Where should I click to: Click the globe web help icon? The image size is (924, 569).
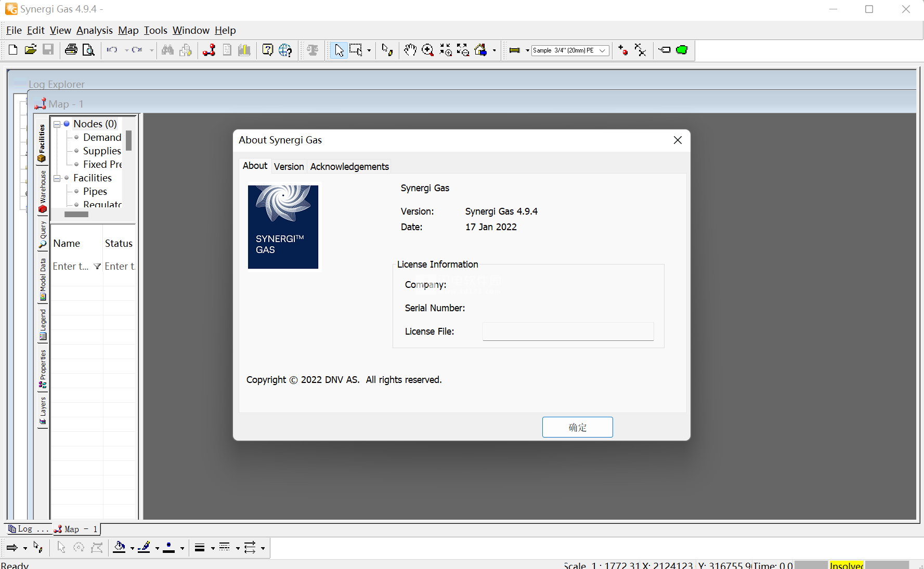pos(285,50)
